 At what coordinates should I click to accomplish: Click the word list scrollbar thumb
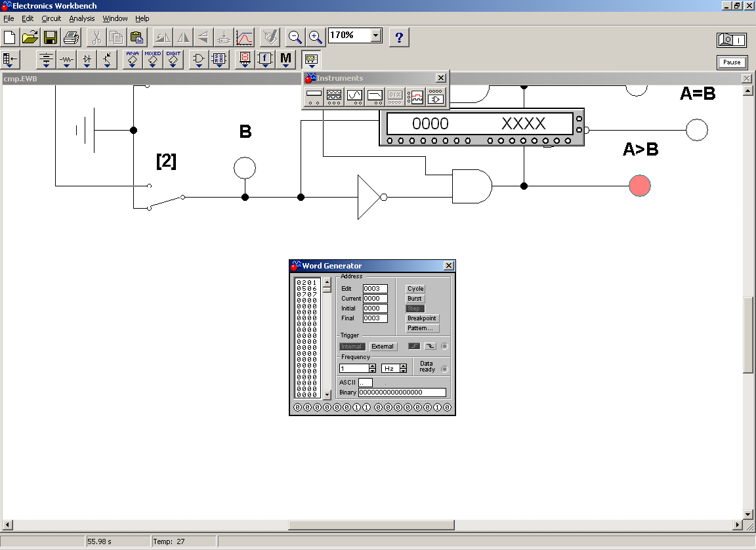click(x=327, y=290)
